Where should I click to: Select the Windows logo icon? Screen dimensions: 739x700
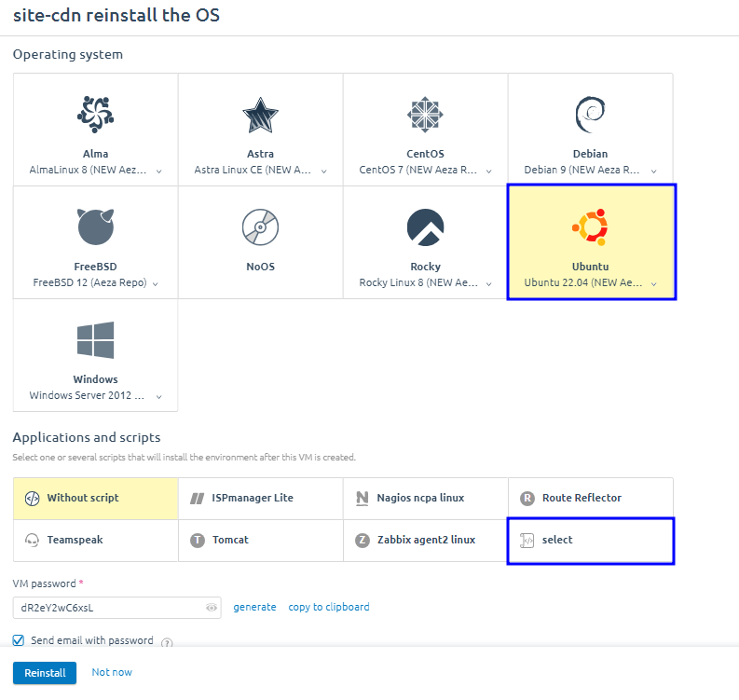(95, 340)
